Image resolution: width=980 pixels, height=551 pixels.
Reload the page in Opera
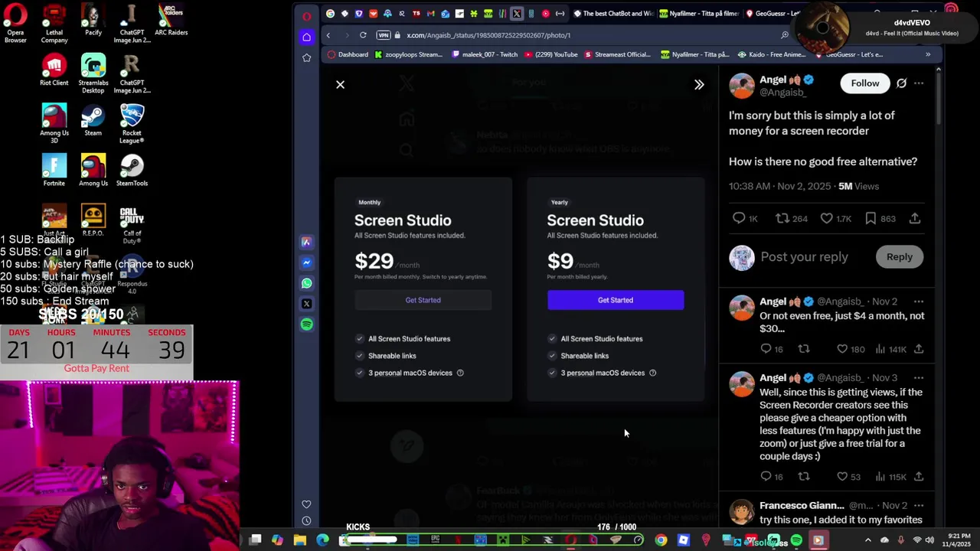click(x=363, y=35)
